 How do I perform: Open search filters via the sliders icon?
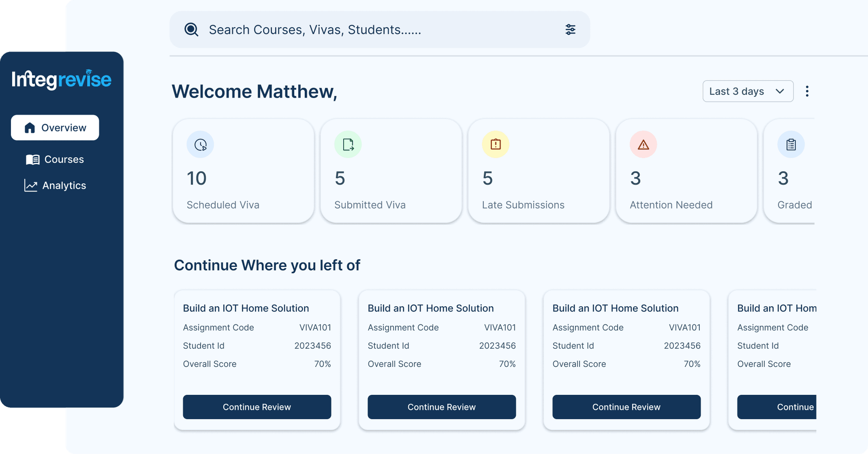[570, 29]
